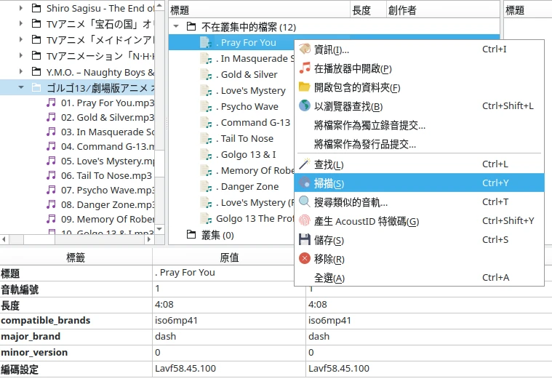Click the floppy disk icon for 儲存
The height and width of the screenshot is (392, 552).
tap(305, 240)
